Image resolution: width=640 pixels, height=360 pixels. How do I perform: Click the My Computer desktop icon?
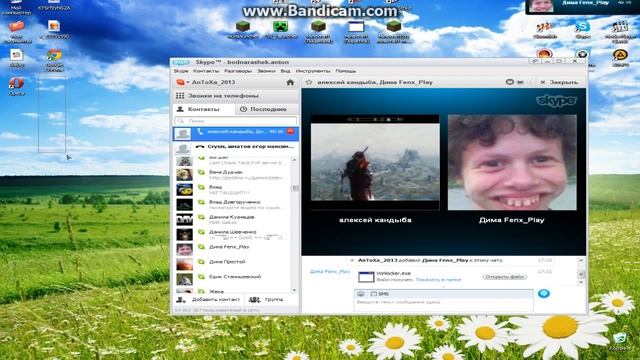click(16, 7)
